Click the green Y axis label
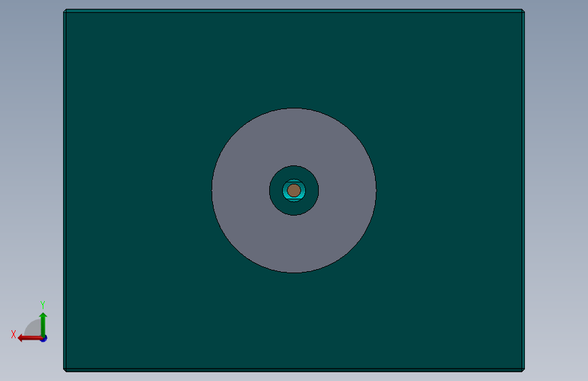 (43, 304)
